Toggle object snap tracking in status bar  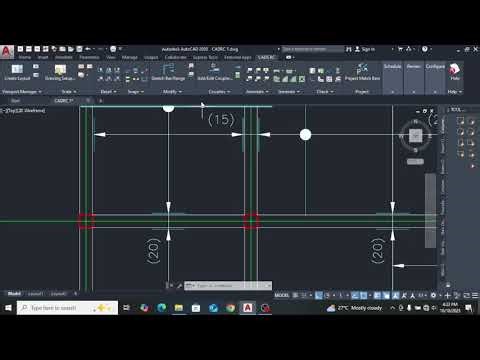tap(355, 295)
